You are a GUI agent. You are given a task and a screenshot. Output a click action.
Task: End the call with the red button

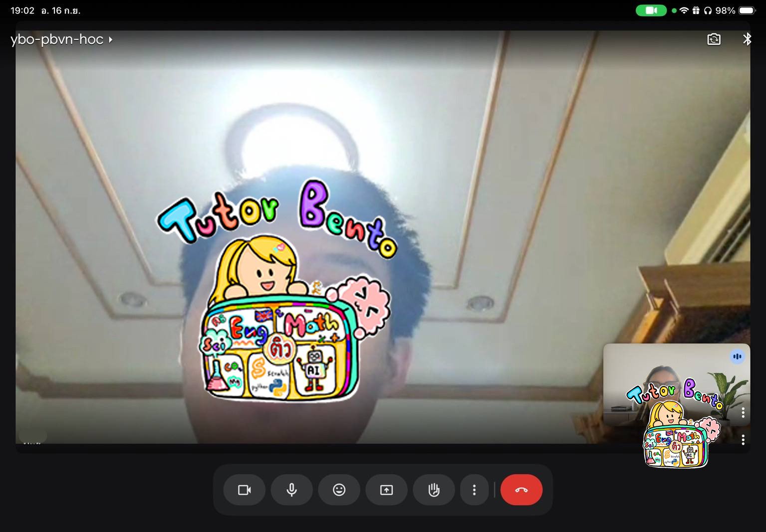(x=521, y=490)
